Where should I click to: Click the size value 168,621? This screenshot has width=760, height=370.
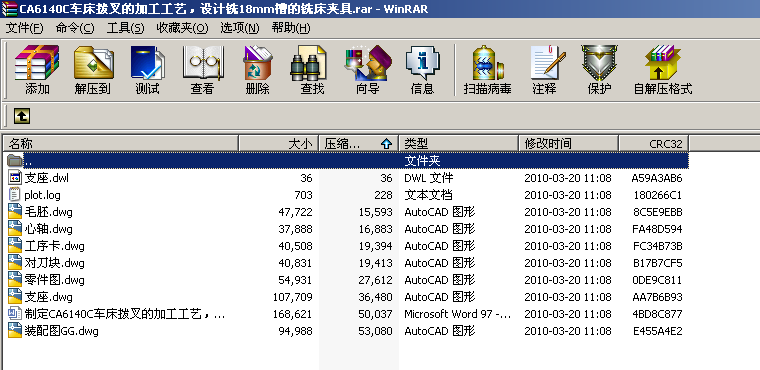click(293, 314)
